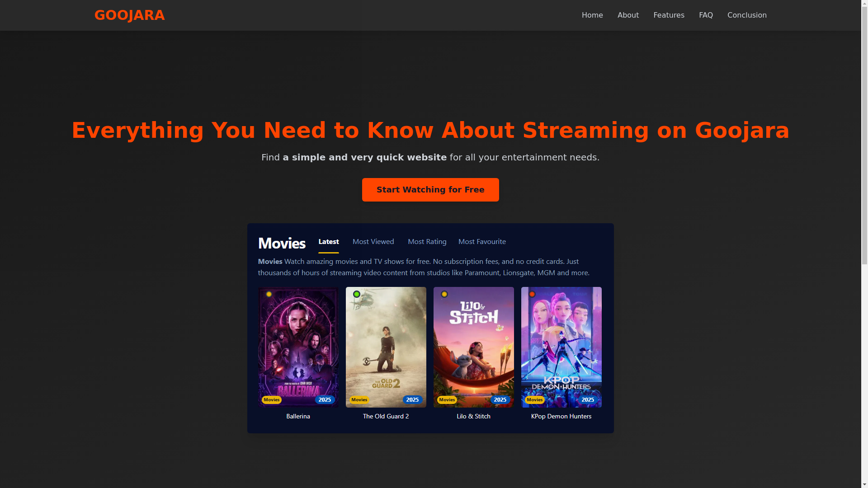The height and width of the screenshot is (488, 868).
Task: Jump to the FAQ section
Action: point(706,15)
